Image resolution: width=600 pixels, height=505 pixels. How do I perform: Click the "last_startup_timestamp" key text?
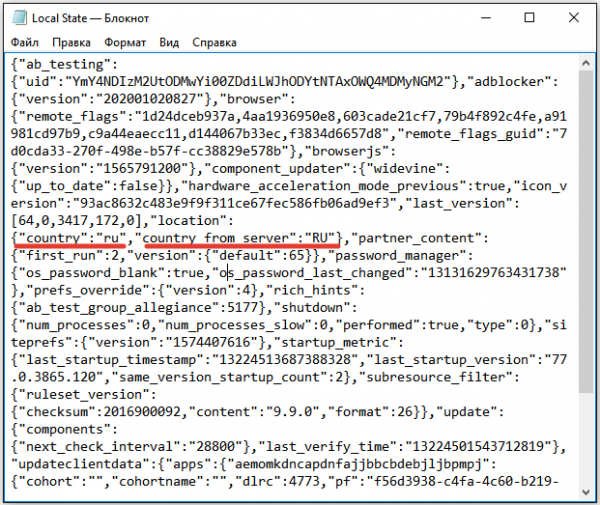(x=111, y=360)
